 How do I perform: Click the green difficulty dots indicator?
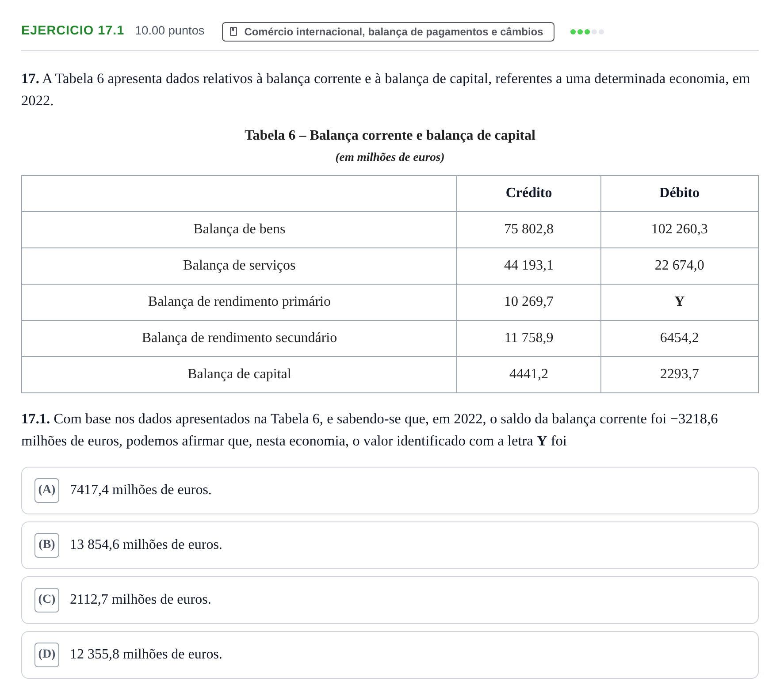[x=587, y=32]
